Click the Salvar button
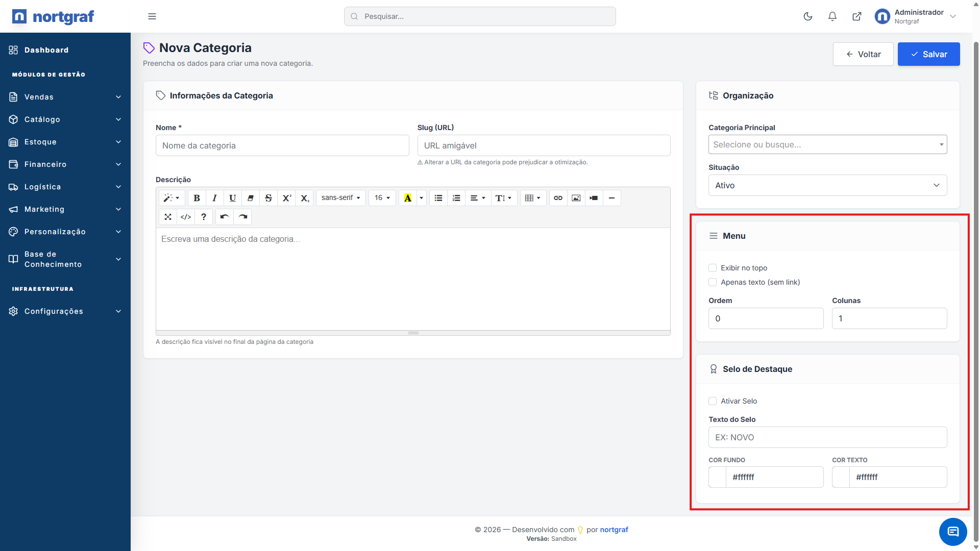This screenshot has height=551, width=980. point(928,54)
